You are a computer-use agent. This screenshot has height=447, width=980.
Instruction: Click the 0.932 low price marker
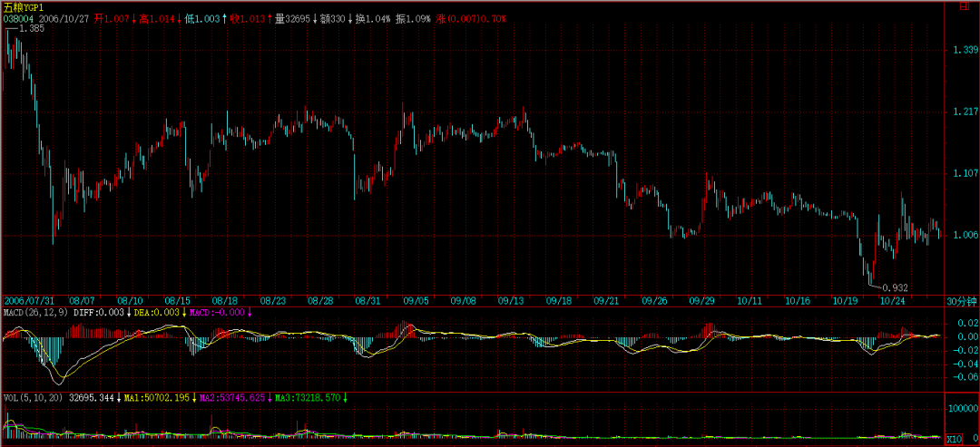895,287
